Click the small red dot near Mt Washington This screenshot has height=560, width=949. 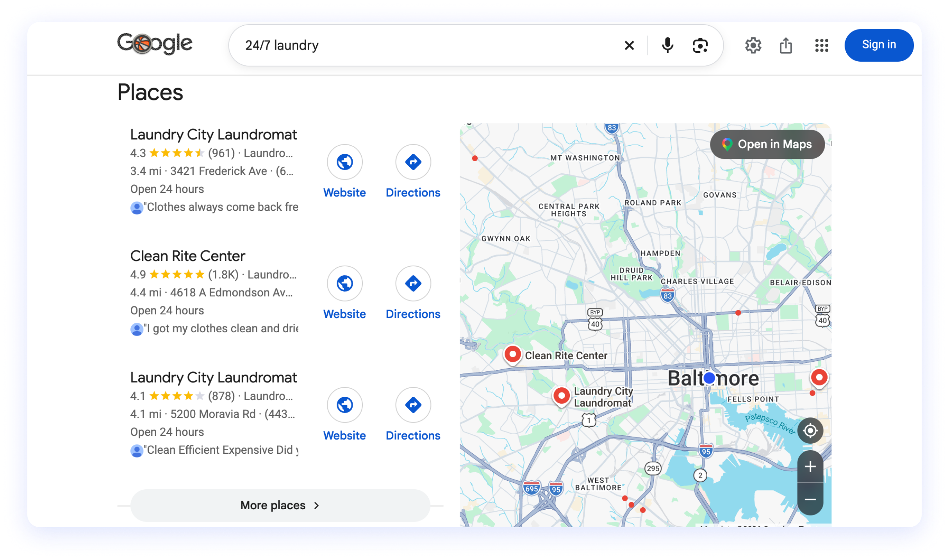pyautogui.click(x=474, y=158)
